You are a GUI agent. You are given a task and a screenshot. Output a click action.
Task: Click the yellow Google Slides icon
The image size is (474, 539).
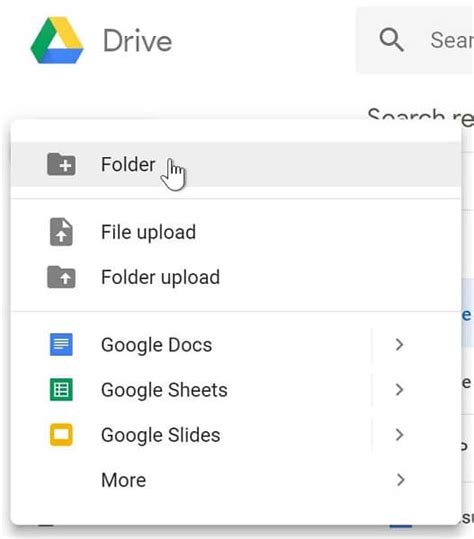[x=61, y=435]
